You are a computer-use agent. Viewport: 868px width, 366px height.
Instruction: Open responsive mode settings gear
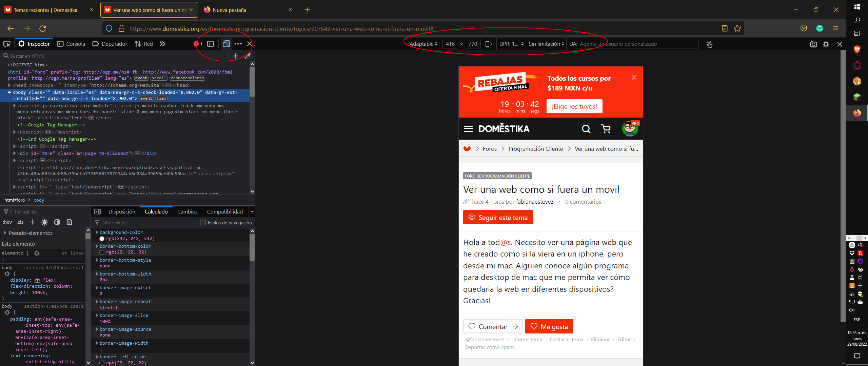tap(826, 44)
